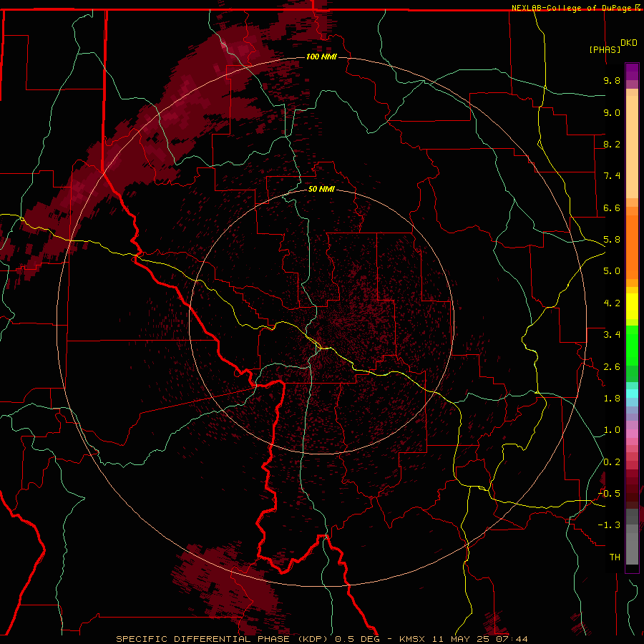Pick the pink segment of the color bar
Image resolution: width=644 pixels, height=644 pixels.
[x=632, y=434]
